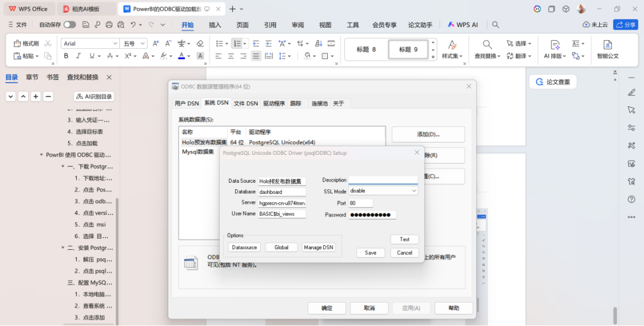This screenshot has width=644, height=326.
Task: Open the SSL Mode dropdown in the ODBC setup
Action: click(x=413, y=190)
